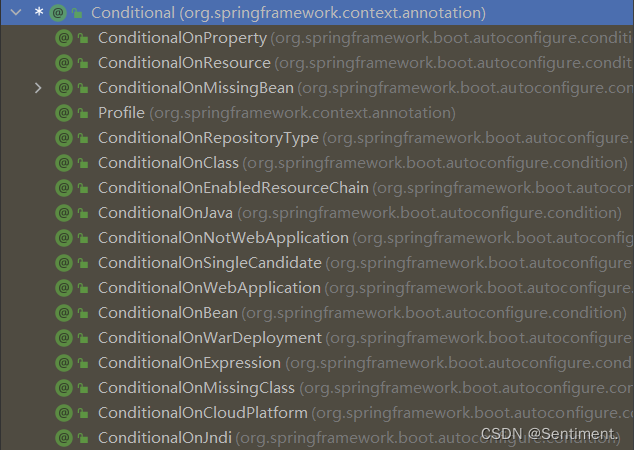Image resolution: width=634 pixels, height=450 pixels.
Task: Expand the ConditionalOnMissingBean node
Action: click(x=38, y=88)
